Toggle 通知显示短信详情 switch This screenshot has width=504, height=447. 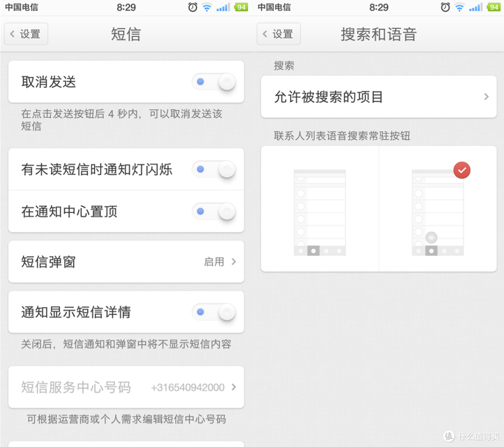point(214,312)
